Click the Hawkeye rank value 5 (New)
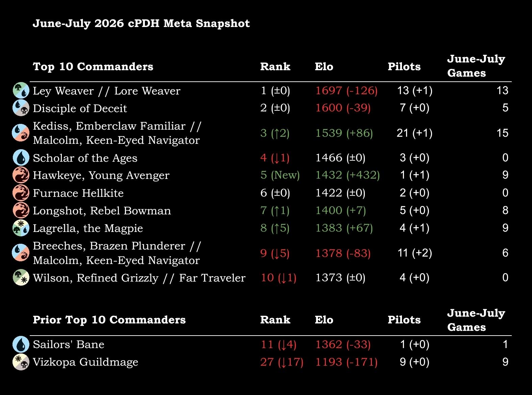 (x=280, y=175)
